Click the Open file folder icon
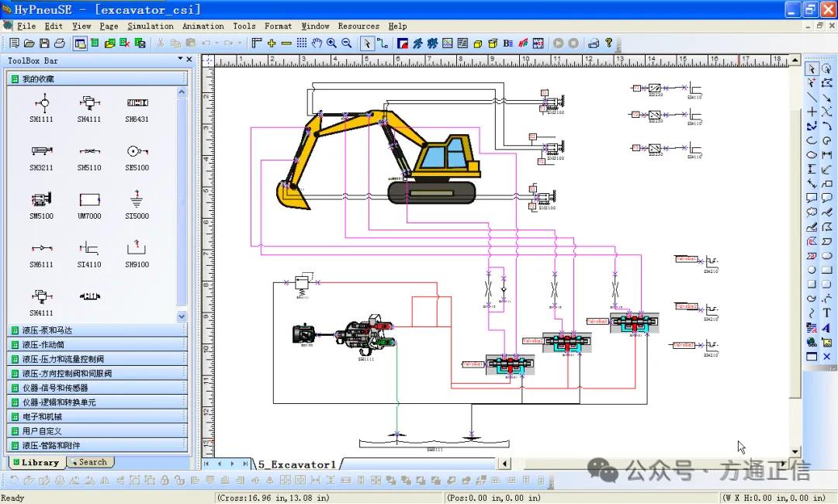 [29, 43]
